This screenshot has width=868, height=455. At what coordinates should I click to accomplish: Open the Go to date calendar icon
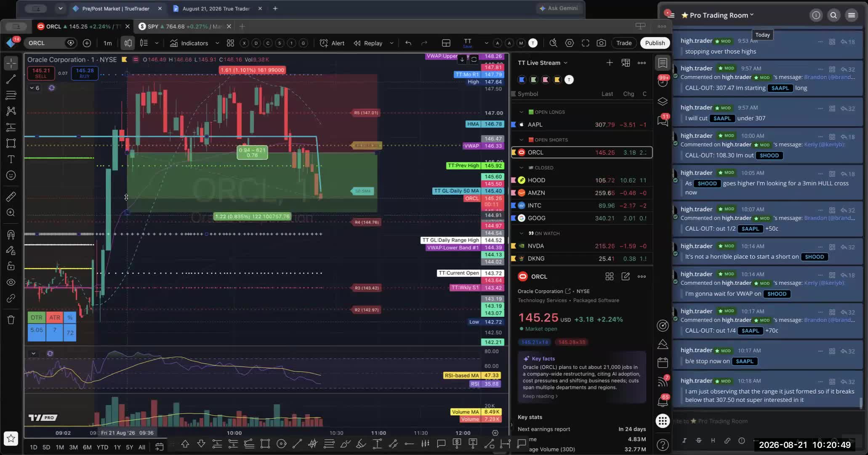[x=160, y=447]
